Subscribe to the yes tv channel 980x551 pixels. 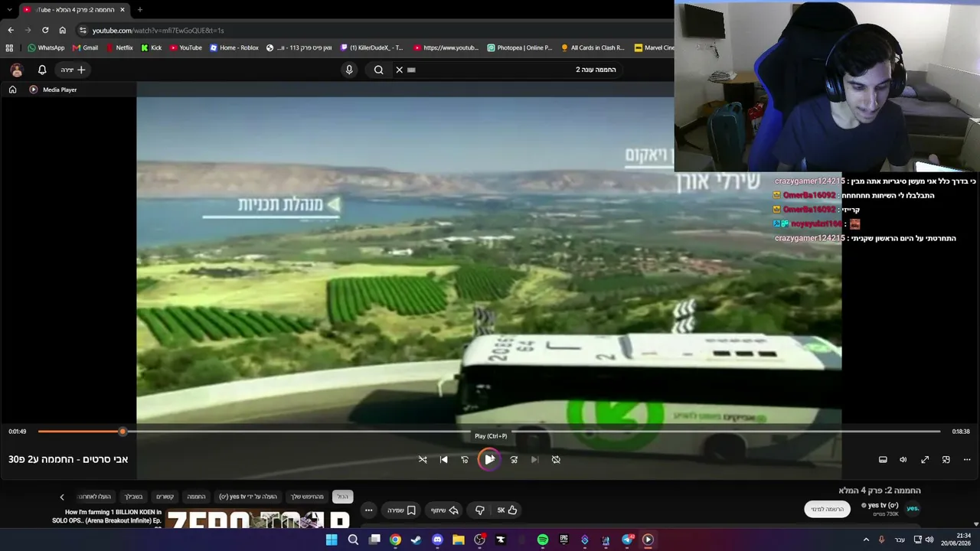(x=827, y=510)
